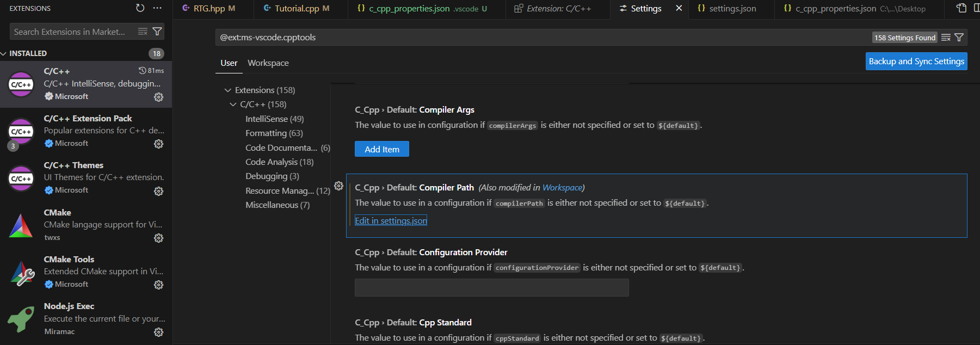Clear settings search input icon

coord(946,38)
